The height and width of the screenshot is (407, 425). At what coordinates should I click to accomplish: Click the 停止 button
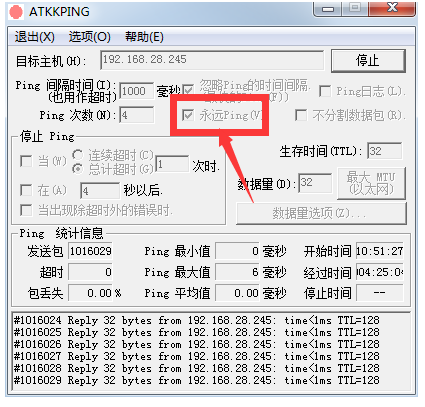368,61
